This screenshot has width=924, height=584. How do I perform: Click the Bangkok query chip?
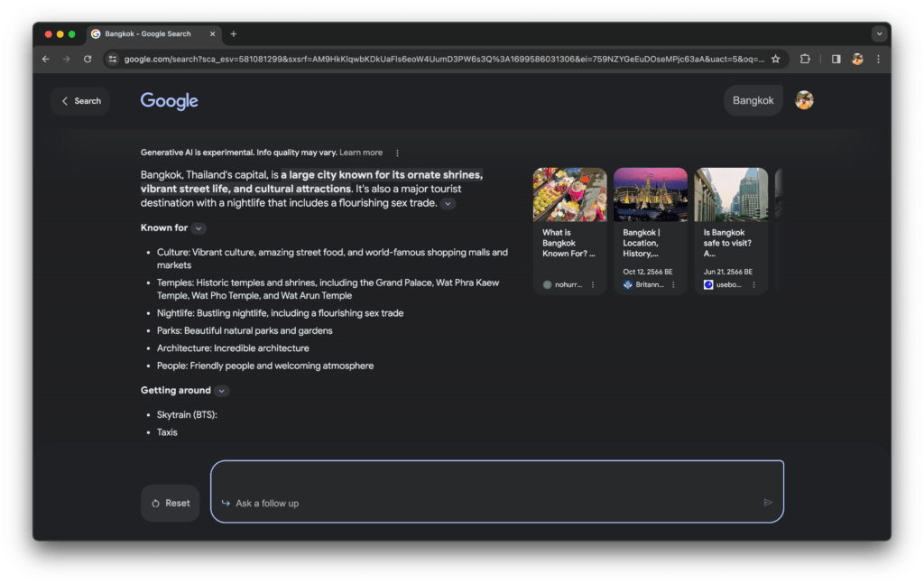[x=753, y=101]
